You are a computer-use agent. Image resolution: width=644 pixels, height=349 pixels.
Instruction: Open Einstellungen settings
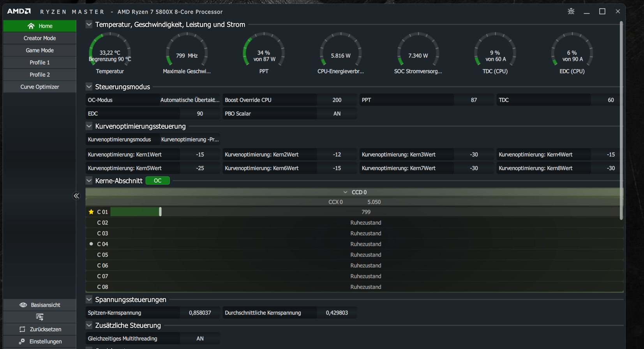click(40, 341)
